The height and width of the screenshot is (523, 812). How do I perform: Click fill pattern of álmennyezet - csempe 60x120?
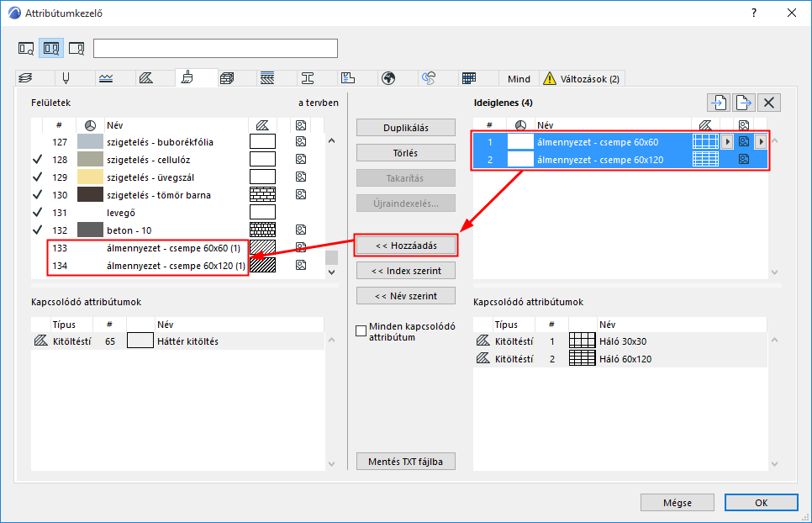coord(706,160)
